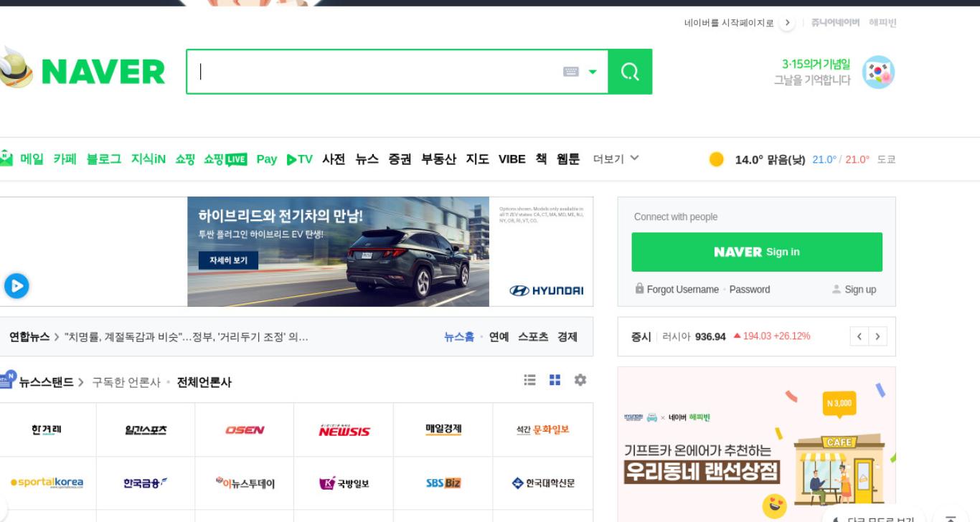Open the sportalkorea press logo

click(x=47, y=483)
